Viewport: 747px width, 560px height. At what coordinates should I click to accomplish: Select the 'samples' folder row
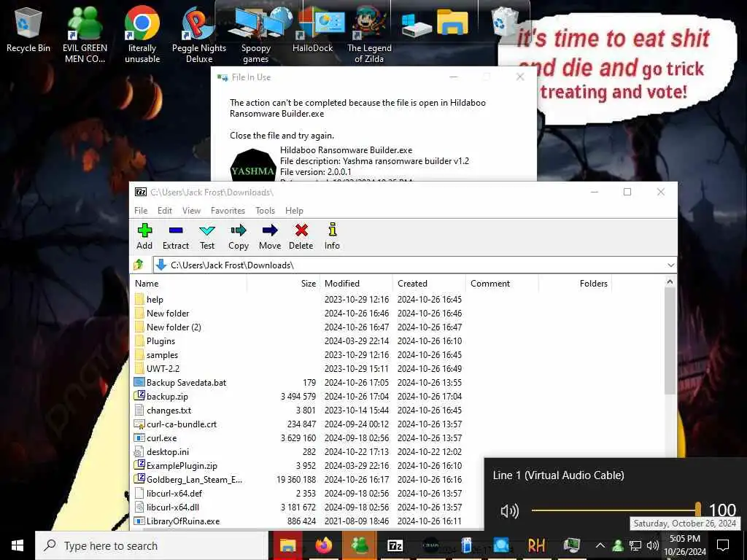298,355
